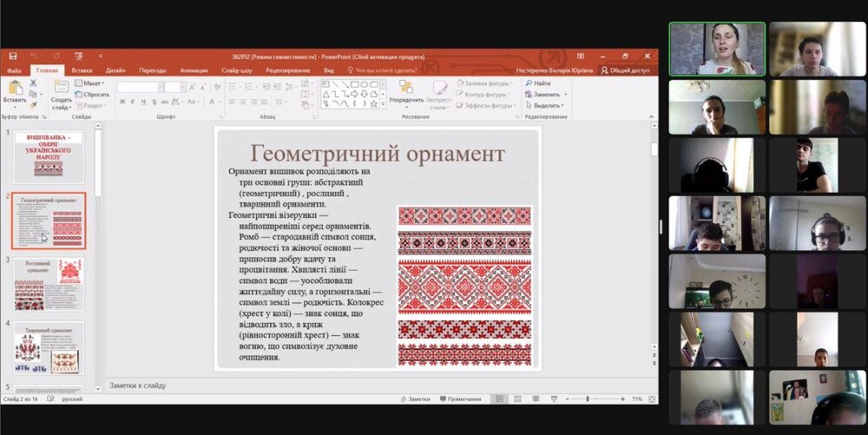Switch to the Переходы tab
This screenshot has width=868, height=435.
tap(153, 70)
